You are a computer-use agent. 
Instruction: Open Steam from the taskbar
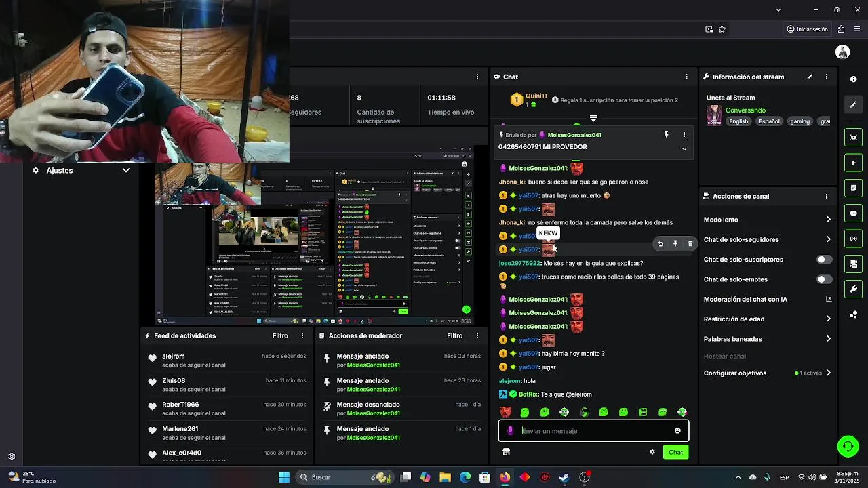pyautogui.click(x=564, y=477)
